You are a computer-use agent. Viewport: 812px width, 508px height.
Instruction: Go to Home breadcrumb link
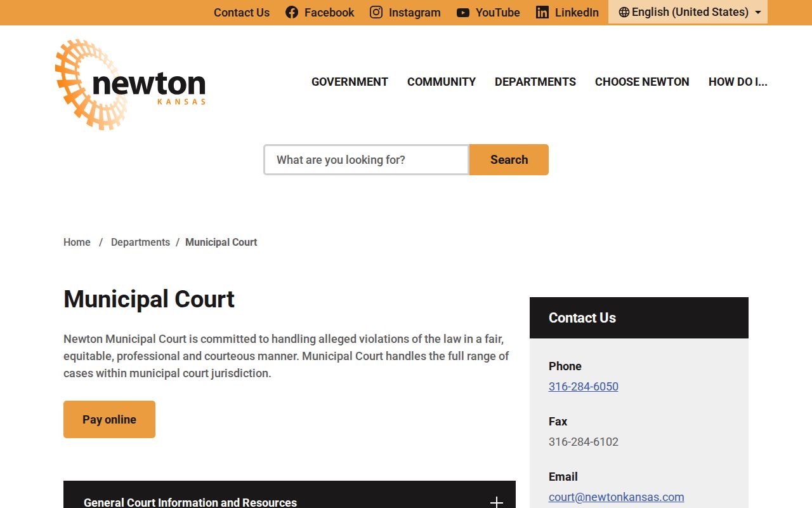coord(77,242)
